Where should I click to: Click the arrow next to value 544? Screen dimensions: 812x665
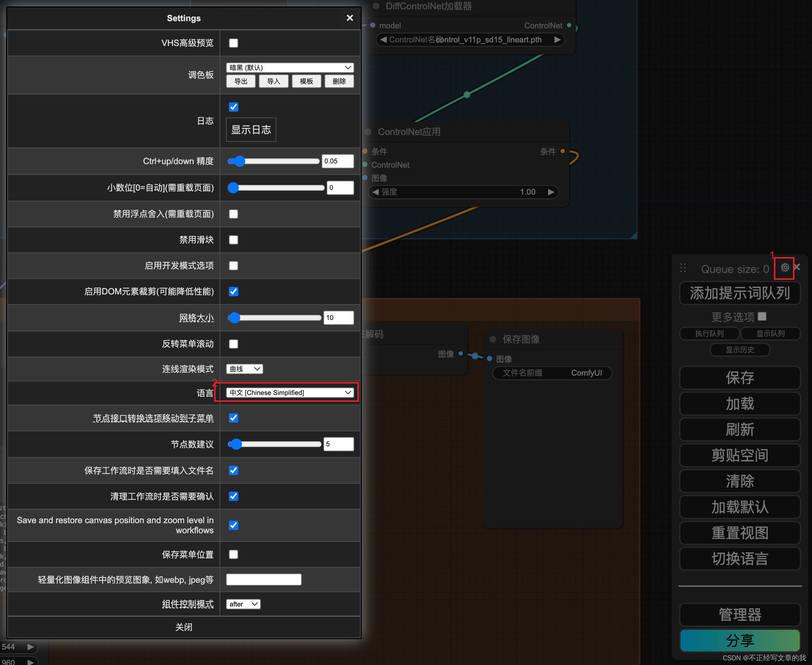point(31,647)
